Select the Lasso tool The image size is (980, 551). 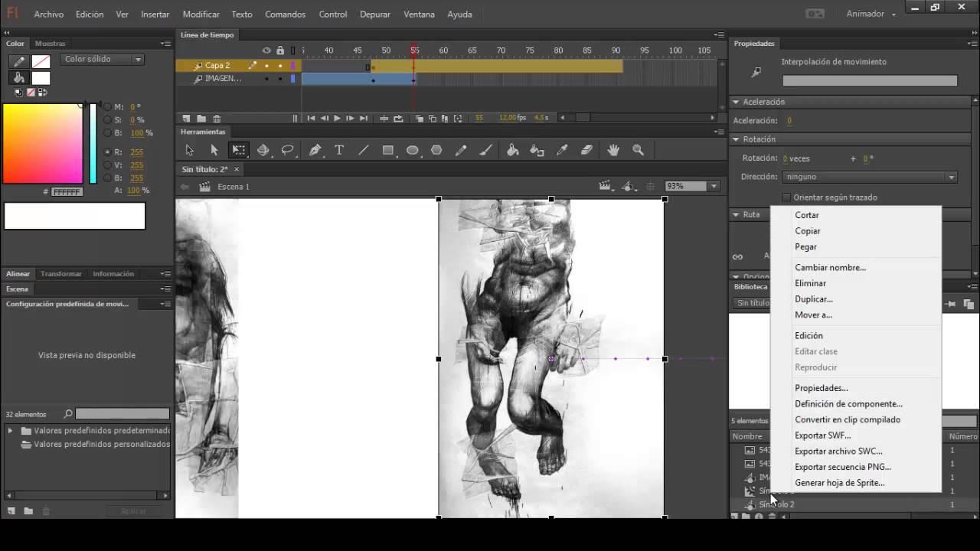pos(288,151)
